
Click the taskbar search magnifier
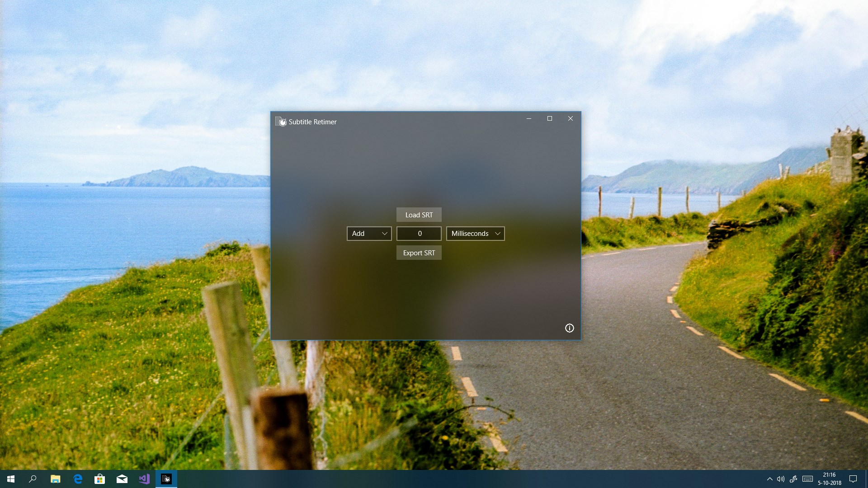tap(33, 479)
